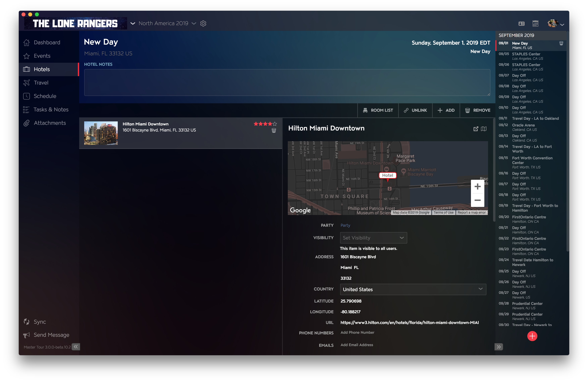
Task: Select the Hilton Miami Downtown thumbnail image
Action: (101, 133)
